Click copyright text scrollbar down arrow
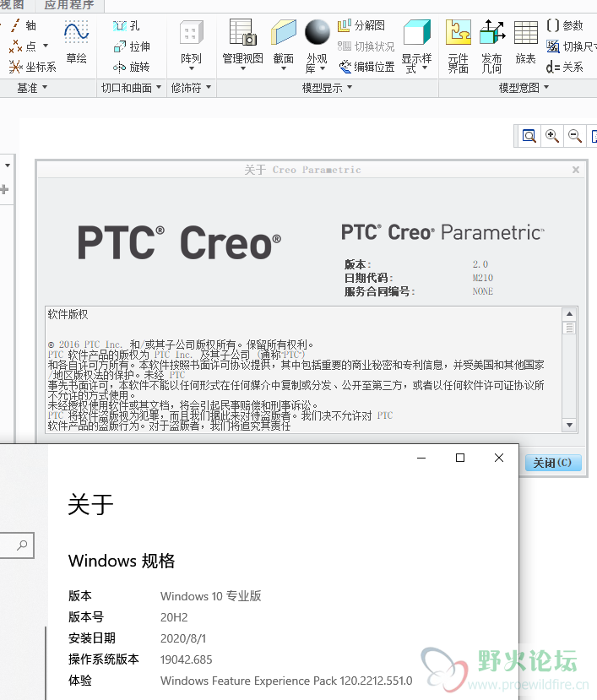The width and height of the screenshot is (597, 700). pyautogui.click(x=569, y=425)
